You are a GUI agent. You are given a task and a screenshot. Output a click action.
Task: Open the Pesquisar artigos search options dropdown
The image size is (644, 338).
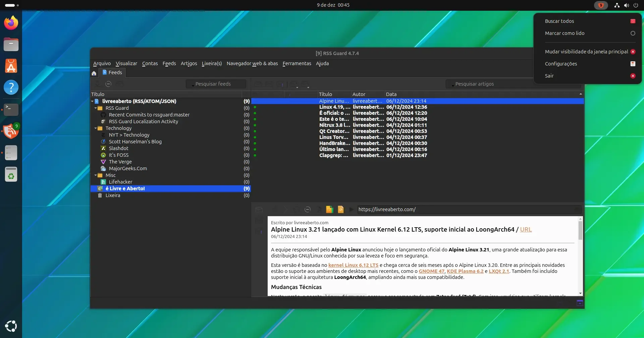[452, 85]
